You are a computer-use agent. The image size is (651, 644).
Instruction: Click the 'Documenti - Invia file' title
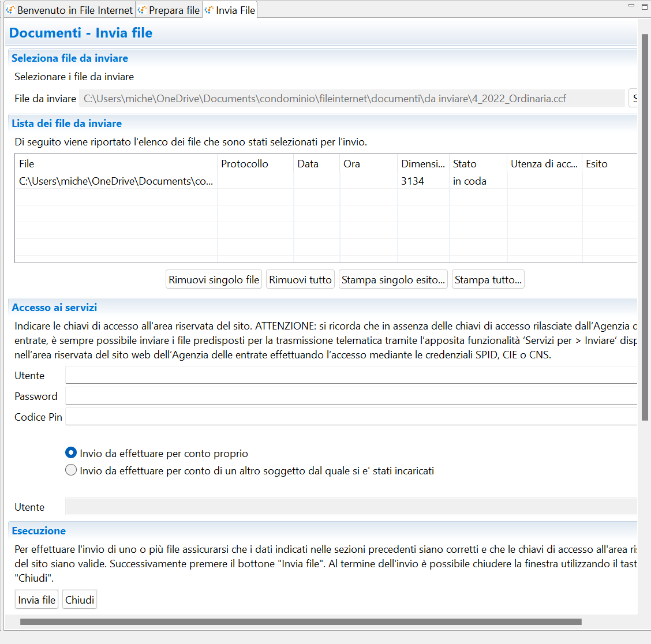tap(81, 33)
